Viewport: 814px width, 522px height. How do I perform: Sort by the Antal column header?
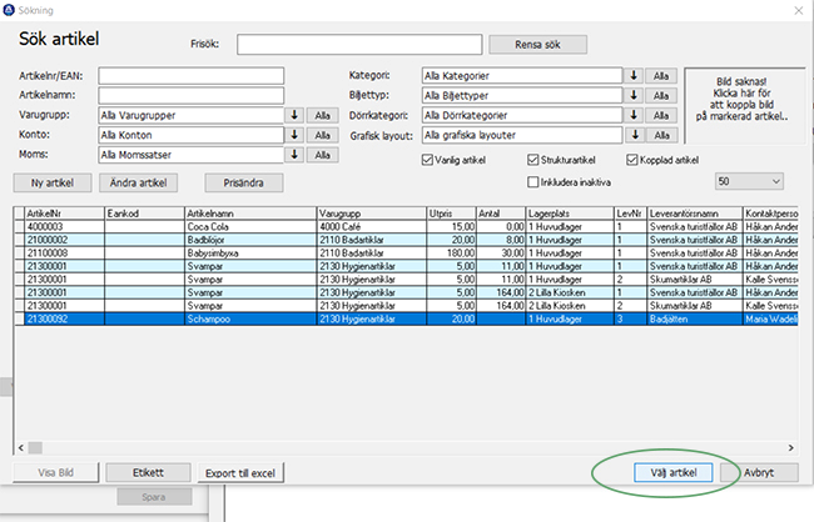[501, 213]
